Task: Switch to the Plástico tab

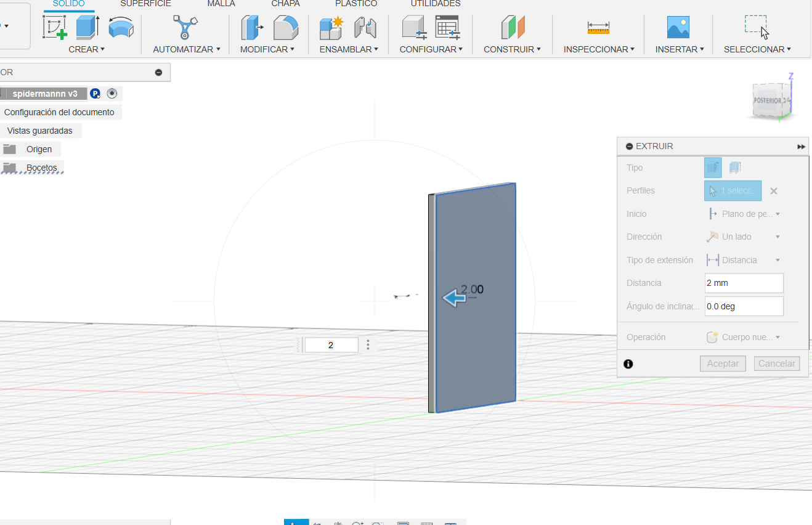Action: click(356, 4)
